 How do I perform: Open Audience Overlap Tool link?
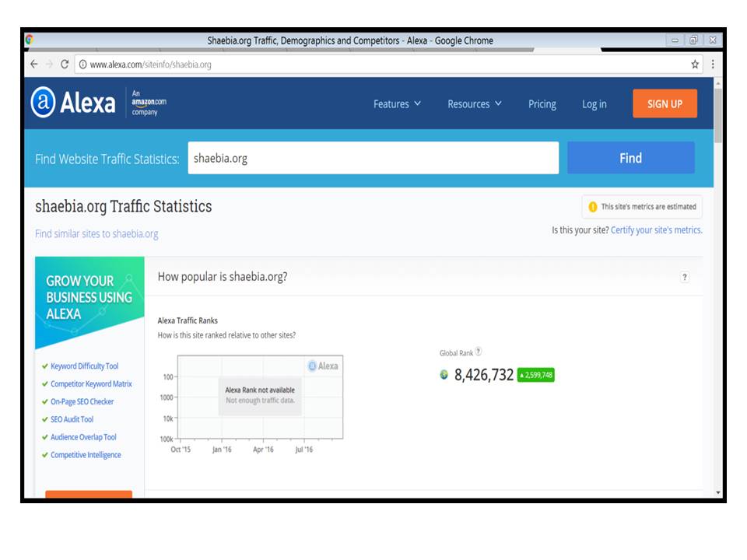pos(83,436)
